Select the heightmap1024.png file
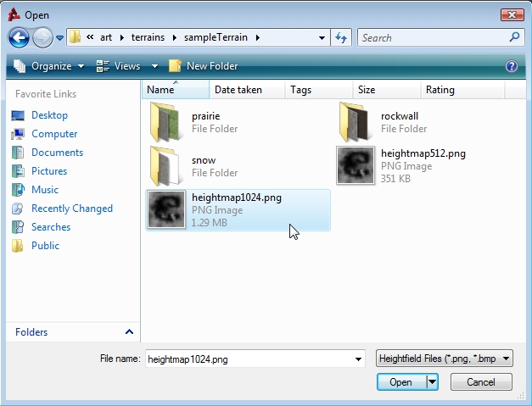532x406 pixels. (237, 209)
